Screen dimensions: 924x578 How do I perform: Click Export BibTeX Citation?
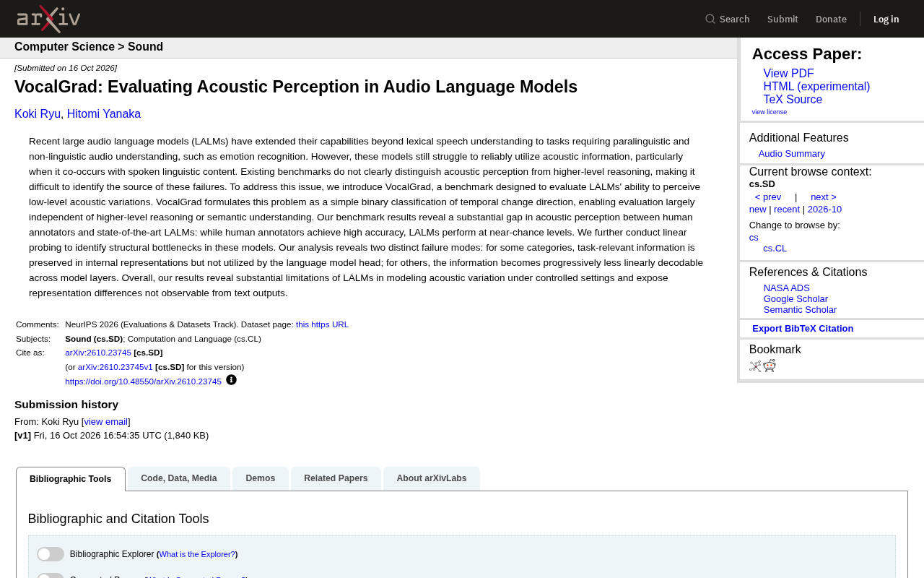803,329
